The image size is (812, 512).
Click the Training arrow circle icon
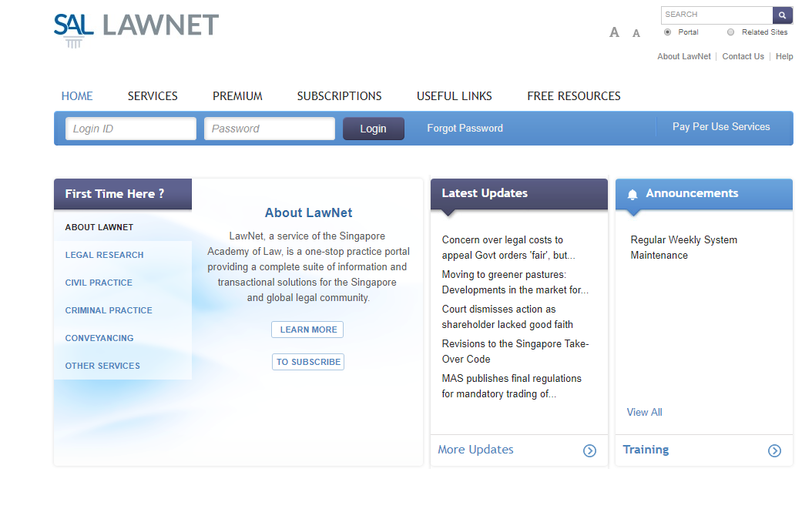click(x=774, y=450)
